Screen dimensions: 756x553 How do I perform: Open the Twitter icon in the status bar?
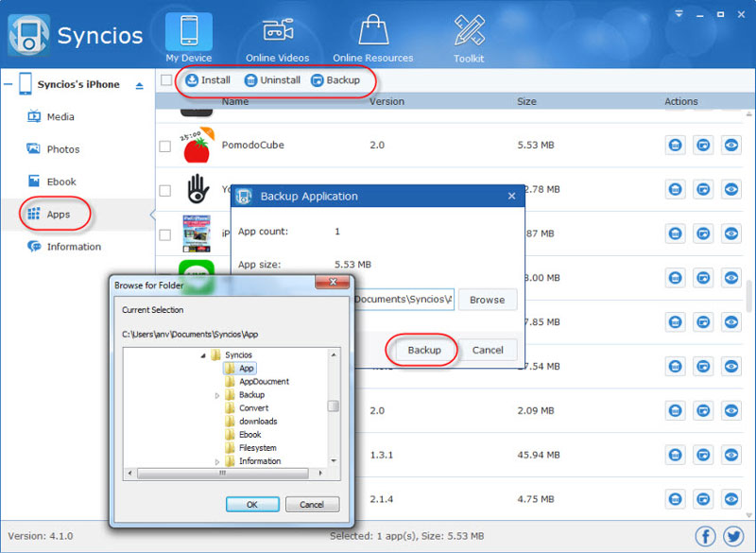coord(733,536)
